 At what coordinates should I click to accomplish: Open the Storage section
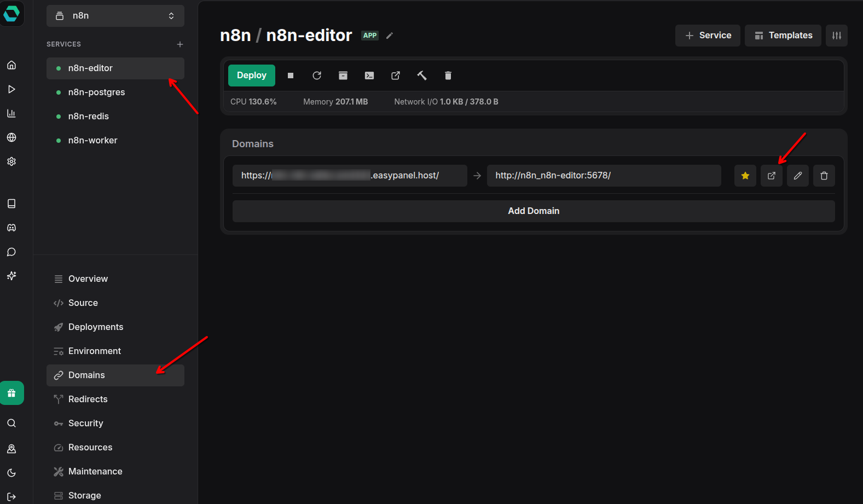[x=115, y=495]
